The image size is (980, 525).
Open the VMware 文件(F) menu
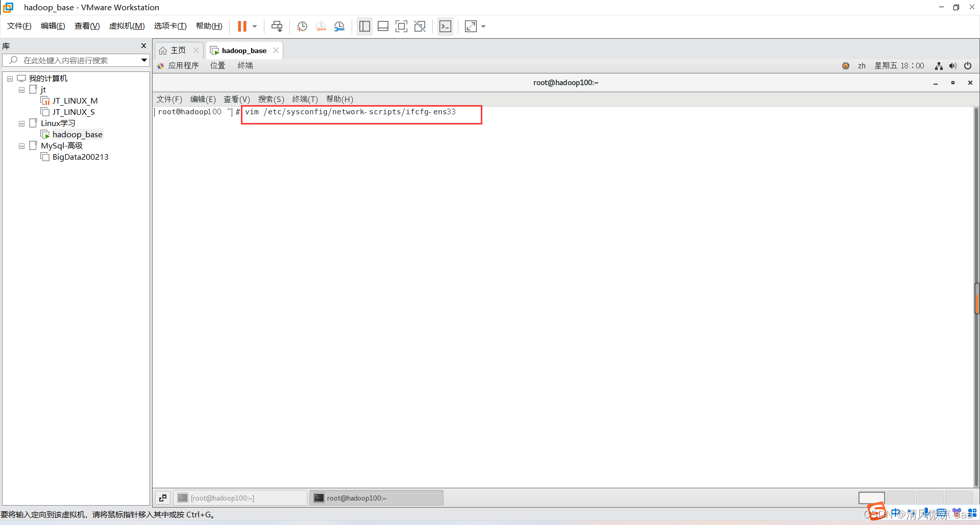pos(19,26)
